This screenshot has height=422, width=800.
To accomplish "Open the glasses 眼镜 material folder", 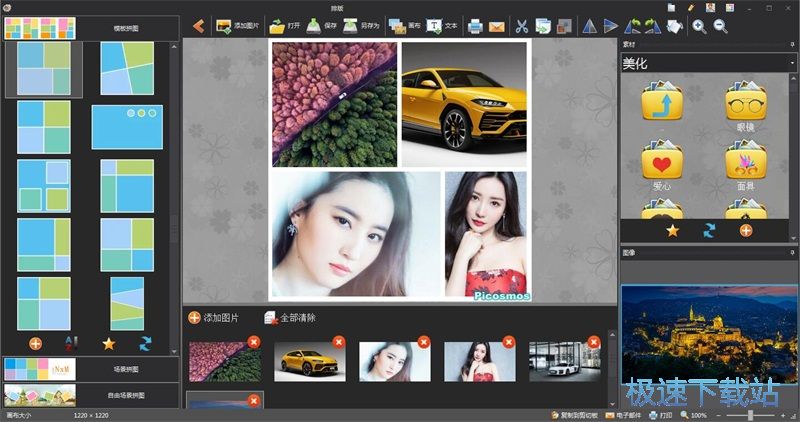I will point(746,105).
